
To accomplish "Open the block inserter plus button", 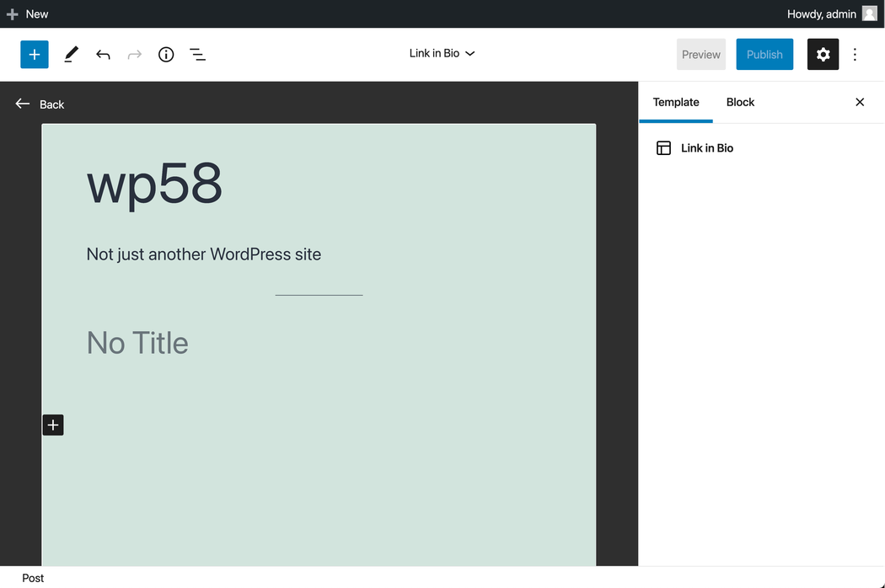I will [35, 55].
